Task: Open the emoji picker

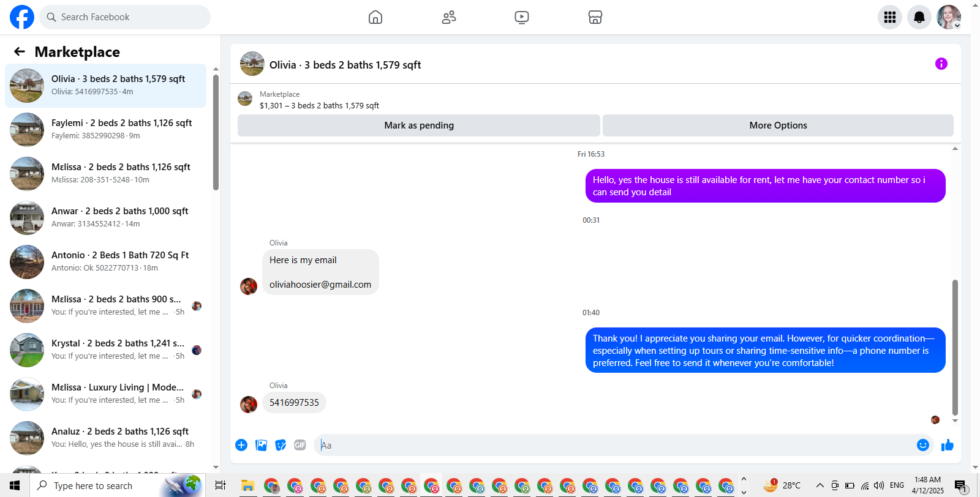Action: 923,445
